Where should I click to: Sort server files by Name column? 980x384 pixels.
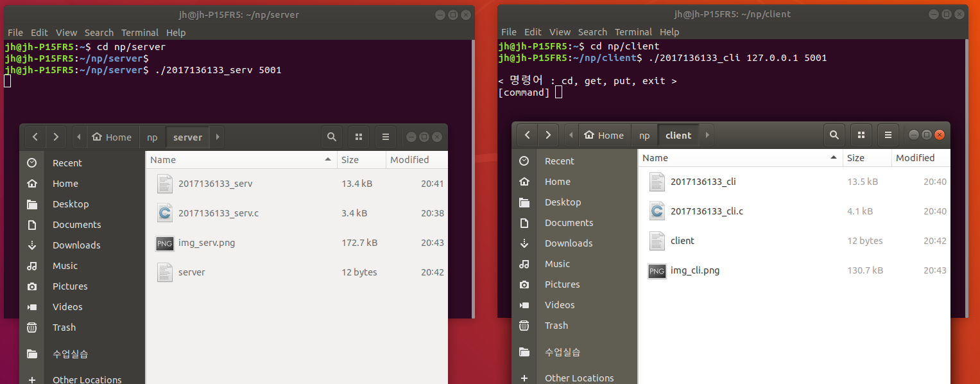tap(241, 160)
